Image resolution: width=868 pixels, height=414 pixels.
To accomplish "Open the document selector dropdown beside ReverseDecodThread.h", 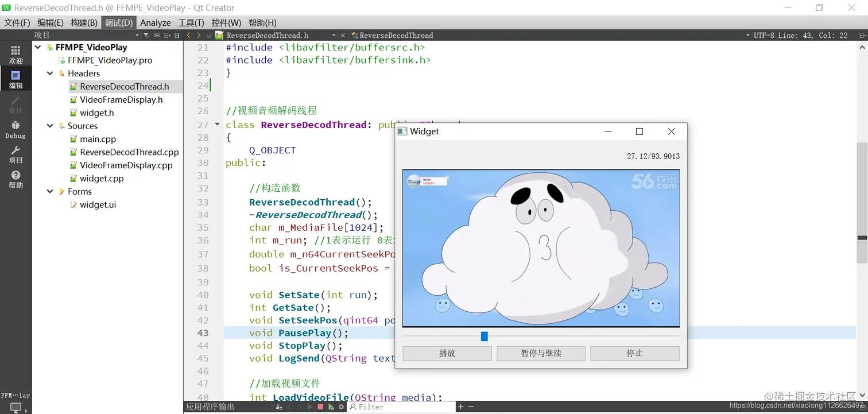I will pyautogui.click(x=334, y=35).
